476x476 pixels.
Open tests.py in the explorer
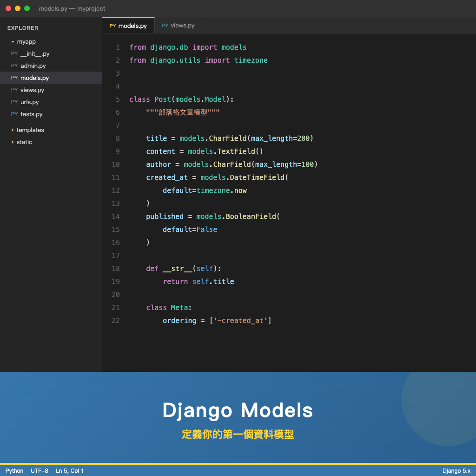51,114
